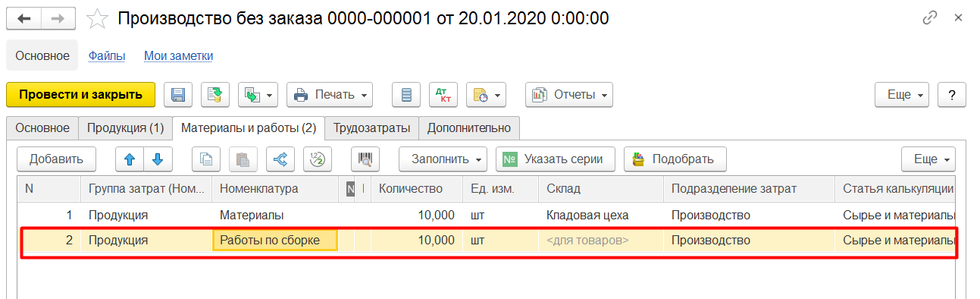Click Сырье и материалы in row 1
Screen dimensions: 980x299
[895, 215]
